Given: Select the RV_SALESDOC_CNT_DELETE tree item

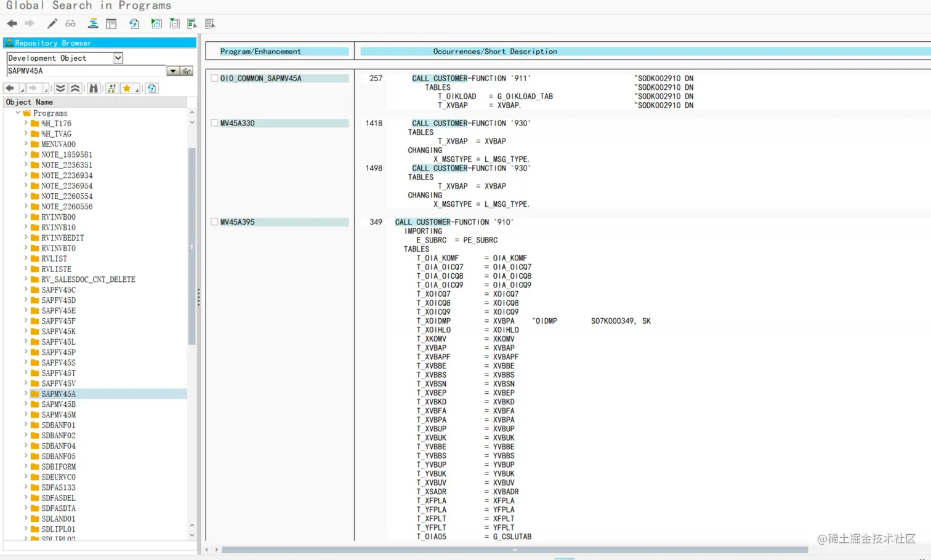Looking at the screenshot, I should [88, 279].
